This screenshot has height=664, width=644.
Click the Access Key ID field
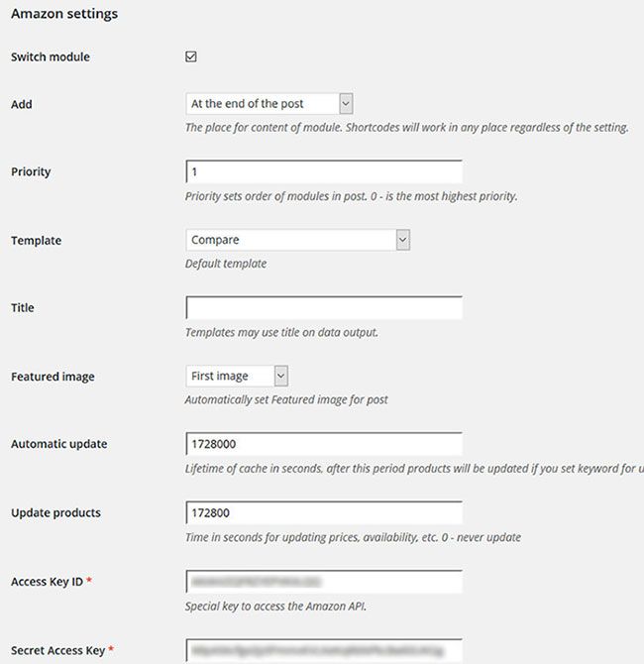pyautogui.click(x=323, y=581)
